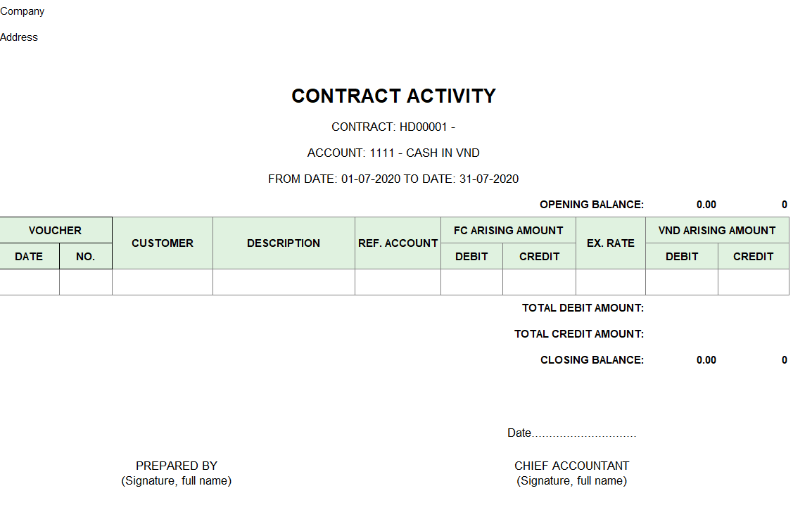Click the empty cell under EX. RATE
Image resolution: width=812 pixels, height=505 pixels.
pos(611,282)
